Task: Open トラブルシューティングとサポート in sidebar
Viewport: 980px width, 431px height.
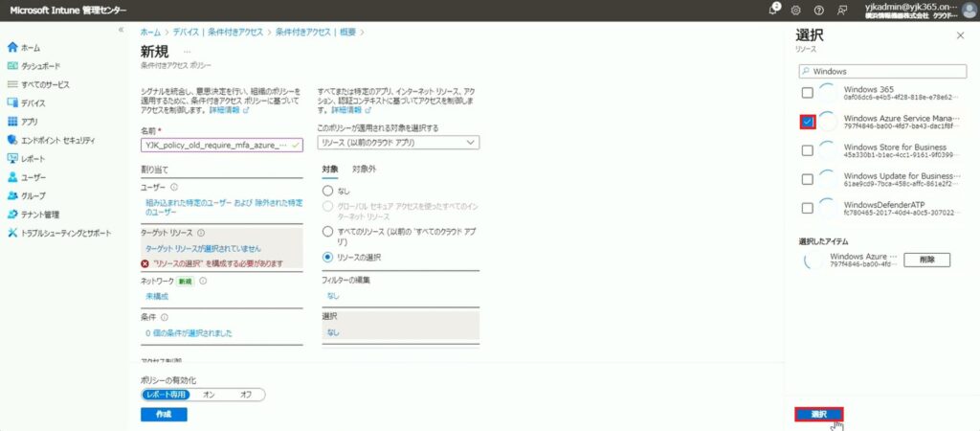Action: click(x=58, y=234)
